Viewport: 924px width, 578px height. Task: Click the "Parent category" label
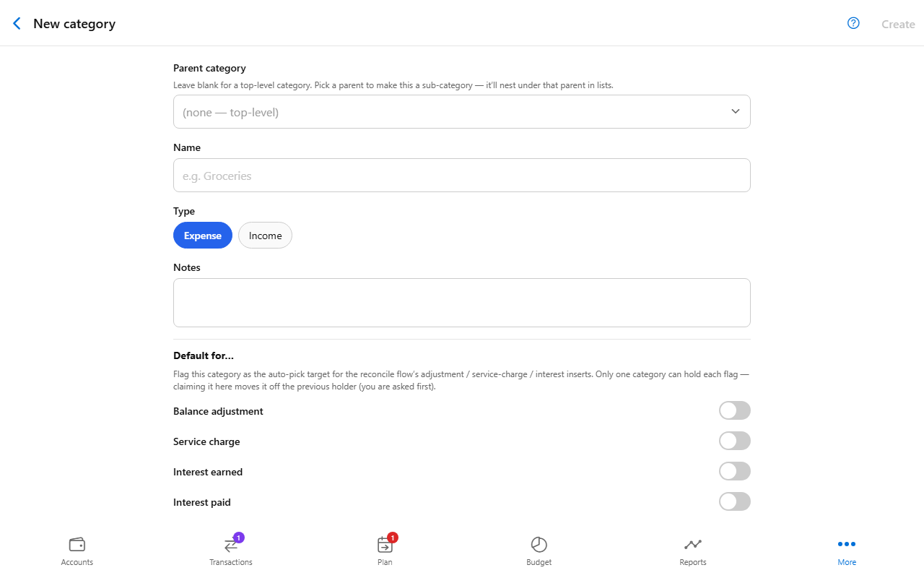coord(209,68)
